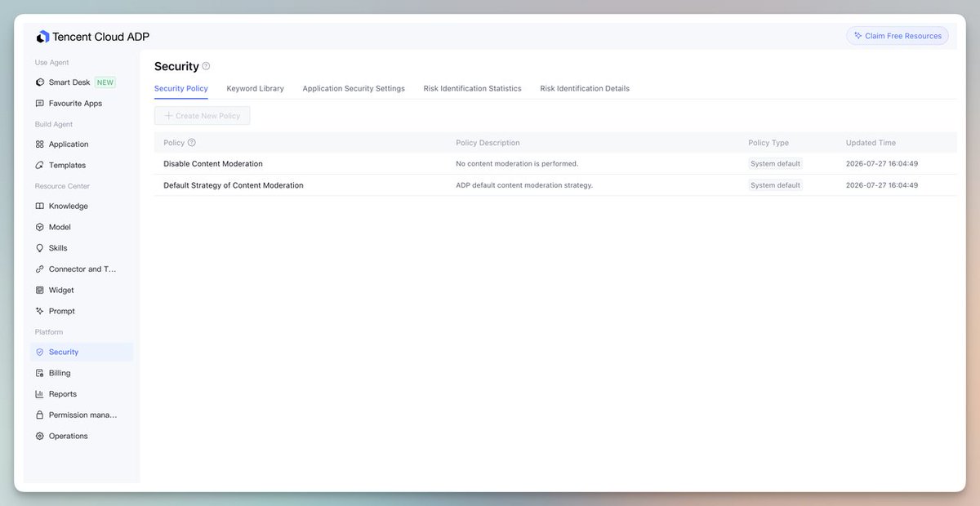
Task: Click updated time of Default Strategy row
Action: (x=882, y=185)
